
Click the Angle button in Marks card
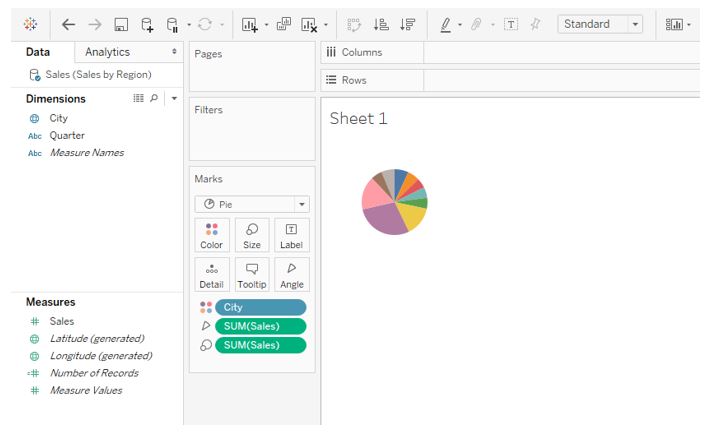pos(292,275)
